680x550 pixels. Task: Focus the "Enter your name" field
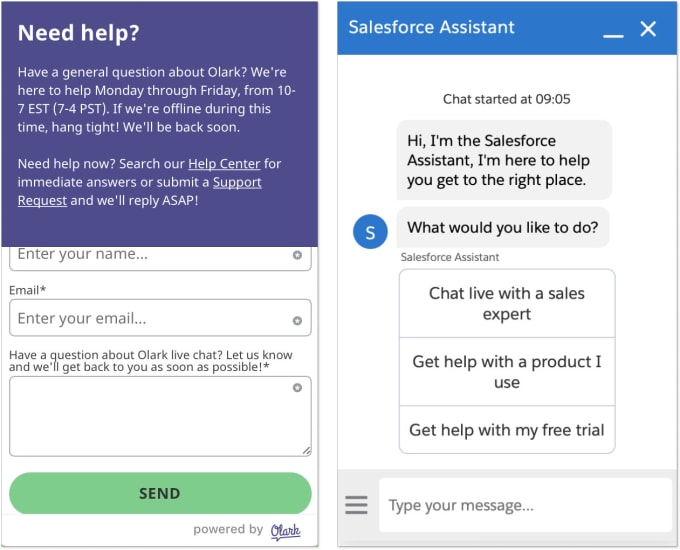(x=150, y=255)
